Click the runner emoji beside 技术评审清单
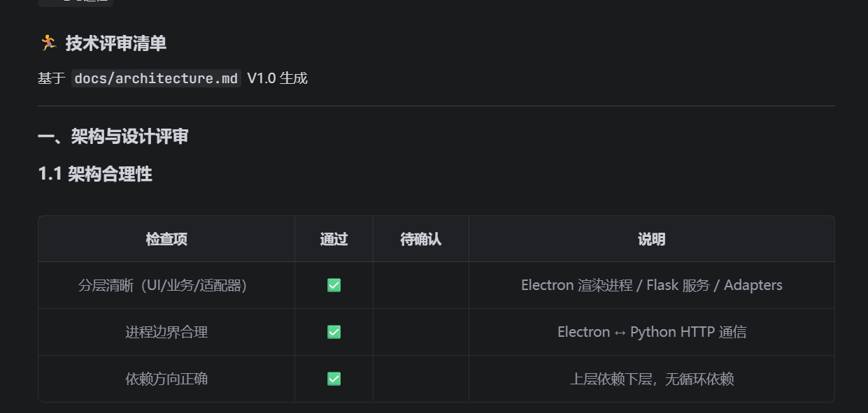Image resolution: width=868 pixels, height=413 pixels. (x=48, y=43)
